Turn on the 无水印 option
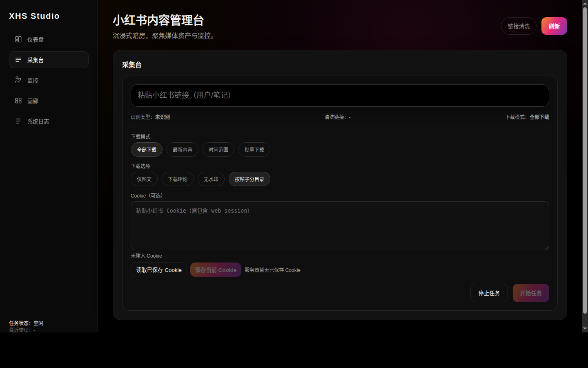Image resolution: width=588 pixels, height=368 pixels. (211, 179)
